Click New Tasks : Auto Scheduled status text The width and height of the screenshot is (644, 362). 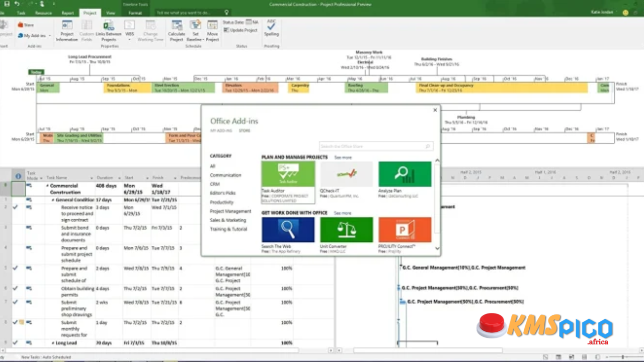(x=46, y=357)
